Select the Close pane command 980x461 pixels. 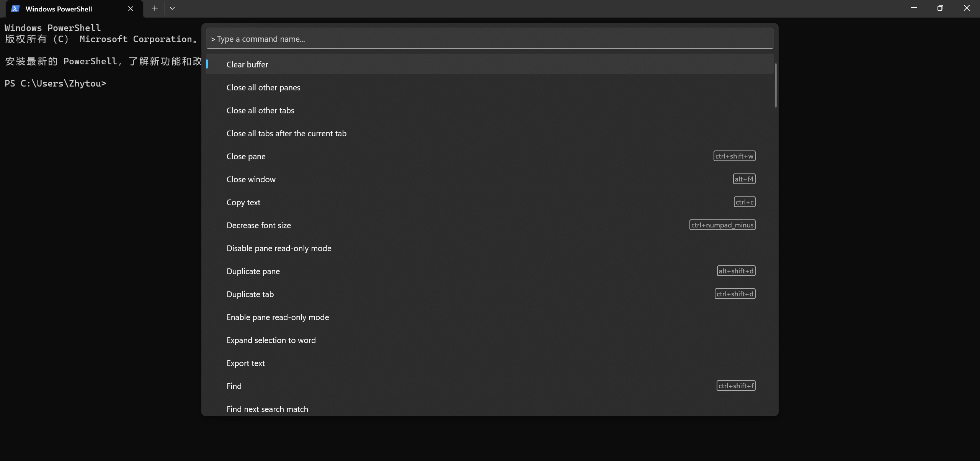click(x=490, y=156)
